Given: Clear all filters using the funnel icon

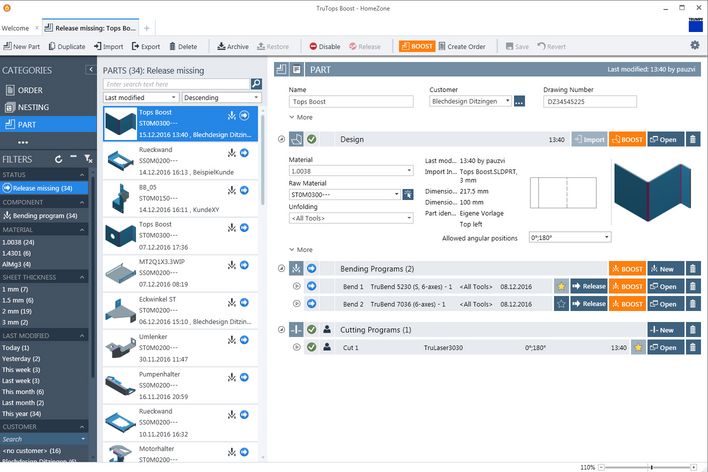Looking at the screenshot, I should tap(87, 159).
